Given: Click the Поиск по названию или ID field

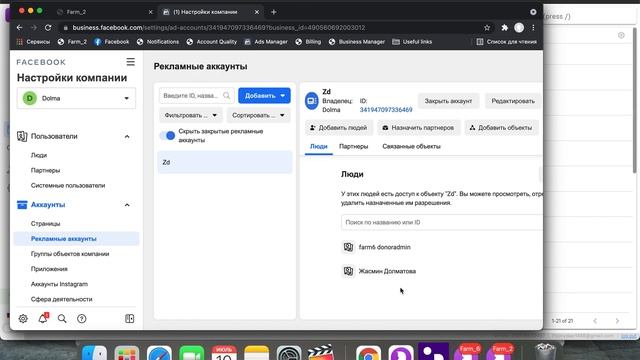Looking at the screenshot, I should [442, 222].
